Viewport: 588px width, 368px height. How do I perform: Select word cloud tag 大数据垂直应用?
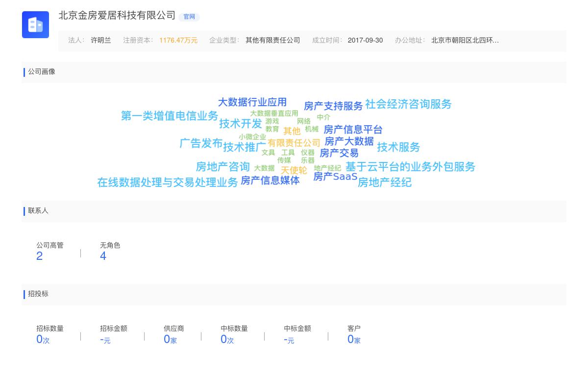coord(274,114)
